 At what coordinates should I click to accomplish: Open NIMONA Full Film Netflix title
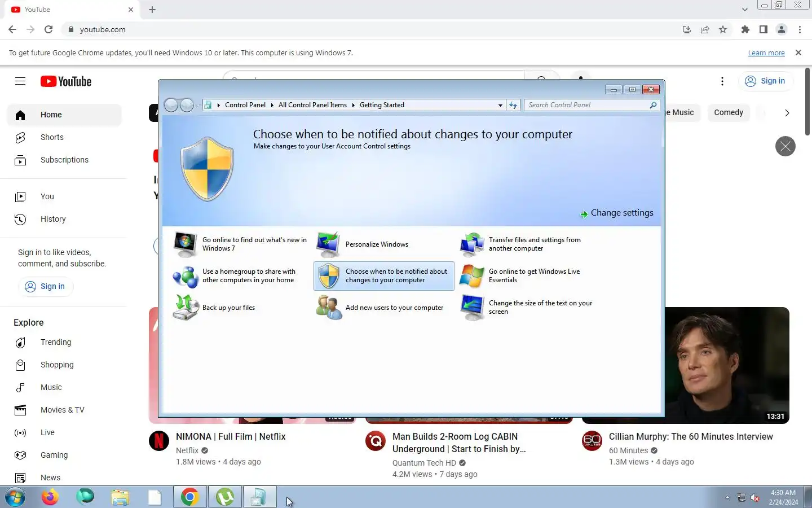pyautogui.click(x=231, y=436)
